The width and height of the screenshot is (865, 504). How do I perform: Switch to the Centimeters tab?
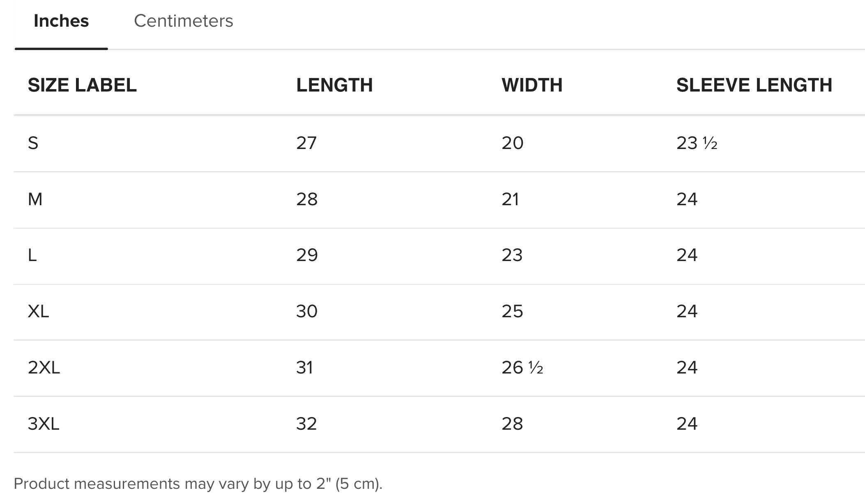pos(183,21)
